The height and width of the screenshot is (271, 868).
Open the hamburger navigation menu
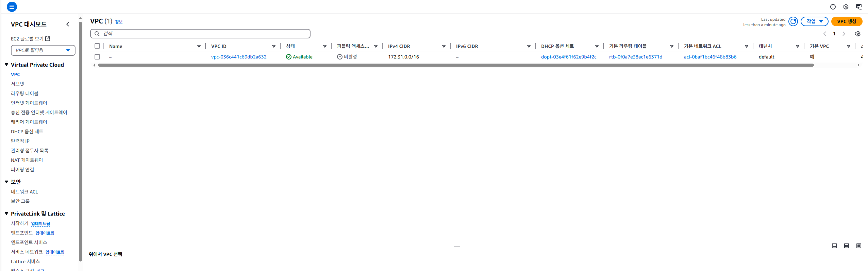pyautogui.click(x=12, y=7)
